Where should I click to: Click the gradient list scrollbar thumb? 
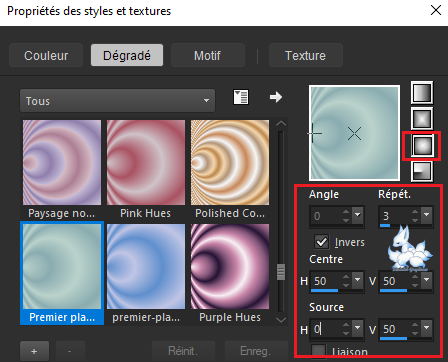point(281,272)
